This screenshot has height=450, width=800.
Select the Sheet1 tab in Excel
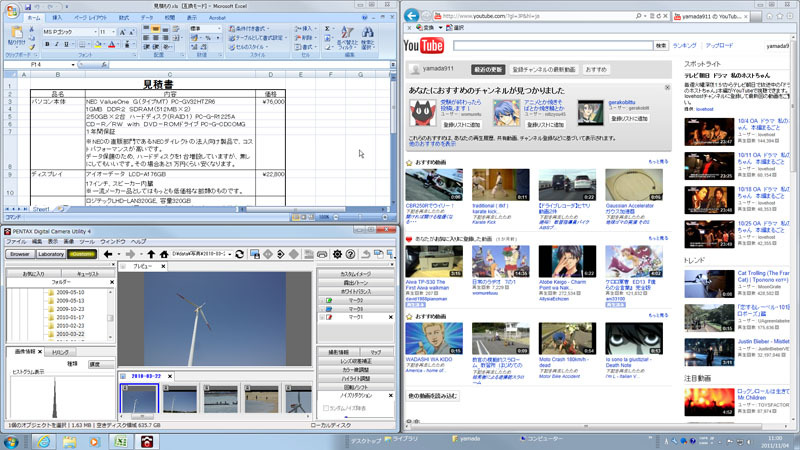(41, 209)
